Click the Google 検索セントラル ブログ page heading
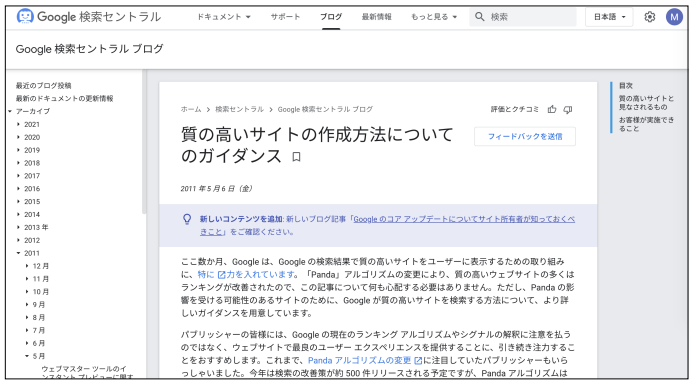 89,49
